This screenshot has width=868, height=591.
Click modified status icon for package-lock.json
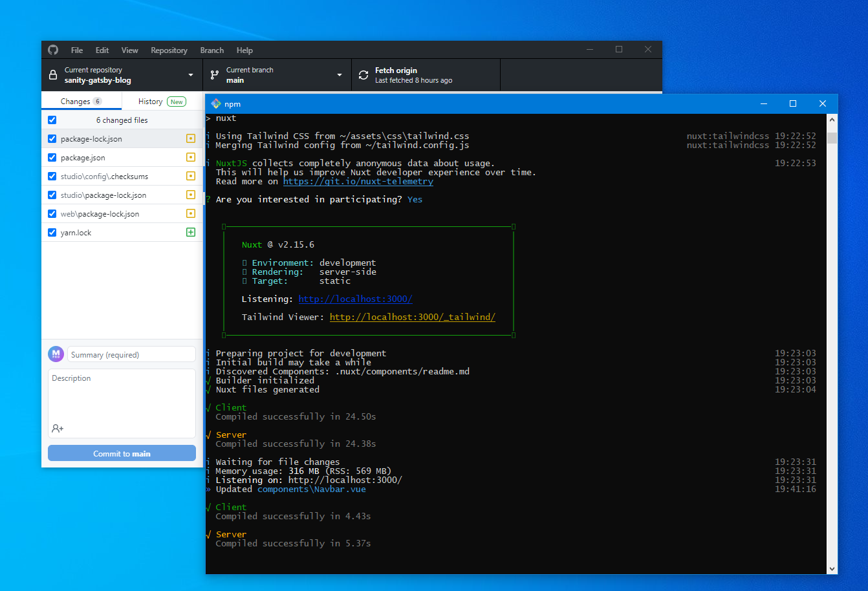pyautogui.click(x=191, y=138)
